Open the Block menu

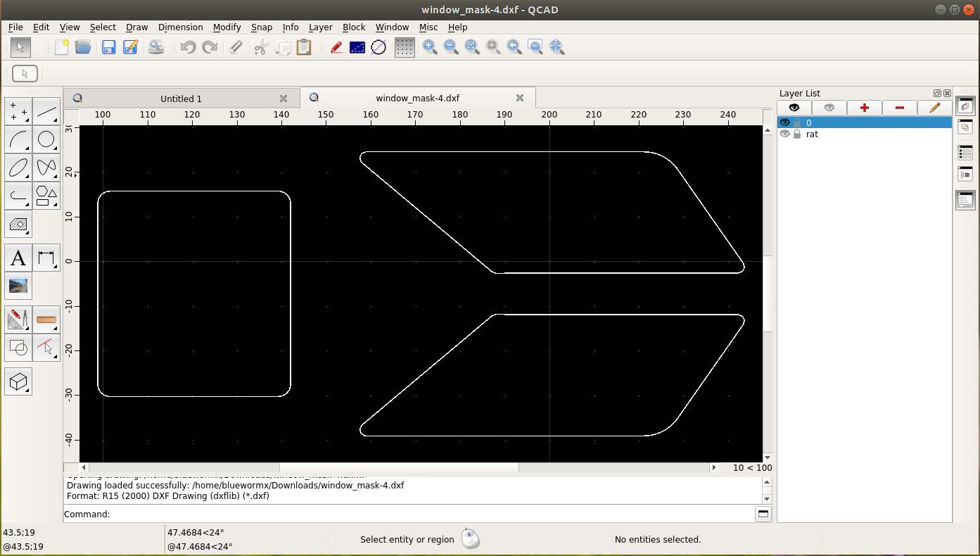pyautogui.click(x=354, y=27)
